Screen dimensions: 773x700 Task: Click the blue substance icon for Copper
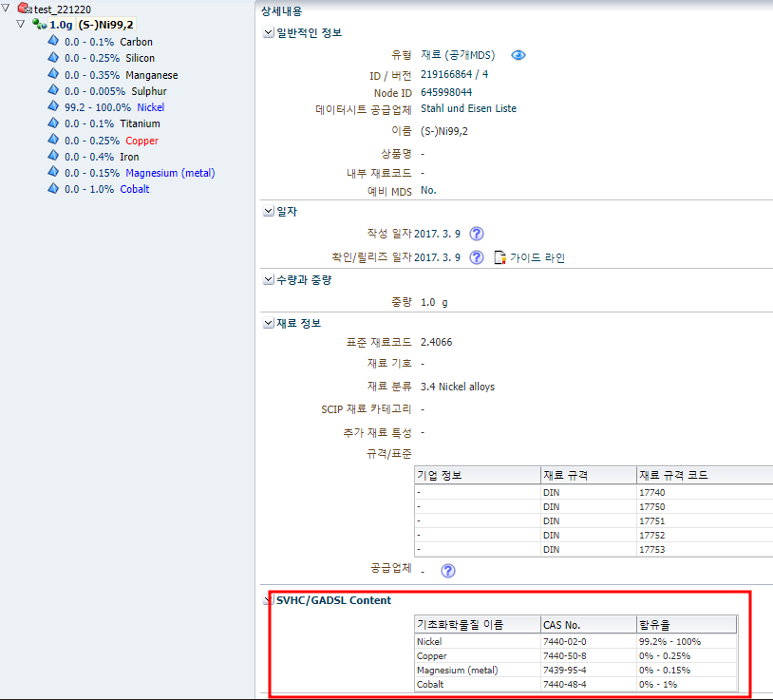(53, 139)
